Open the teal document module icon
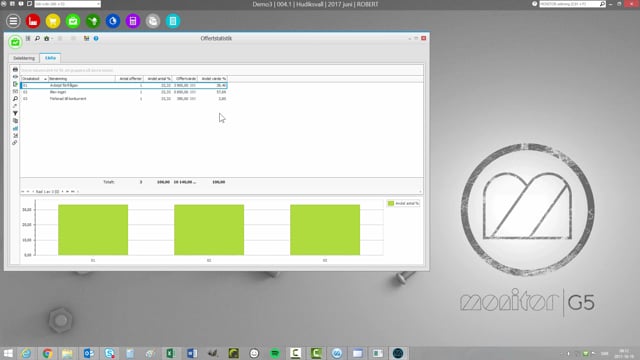Viewport: 640px width, 360px height. click(173, 21)
